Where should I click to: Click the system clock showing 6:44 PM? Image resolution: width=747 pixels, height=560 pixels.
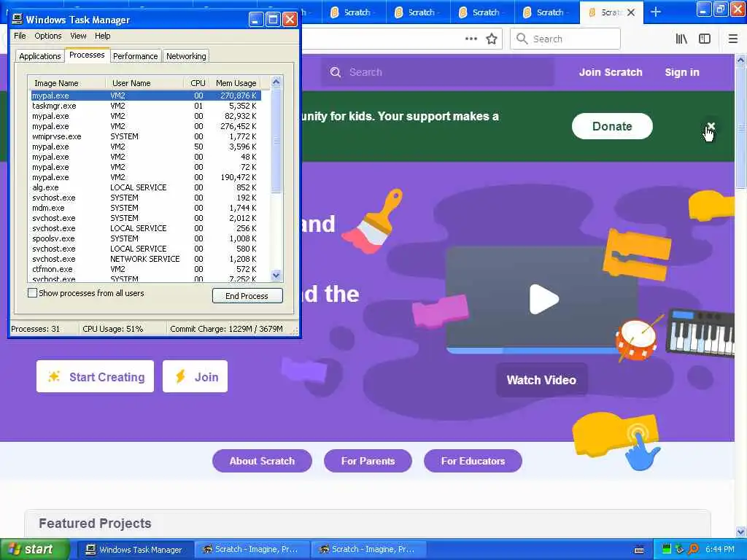[719, 550]
